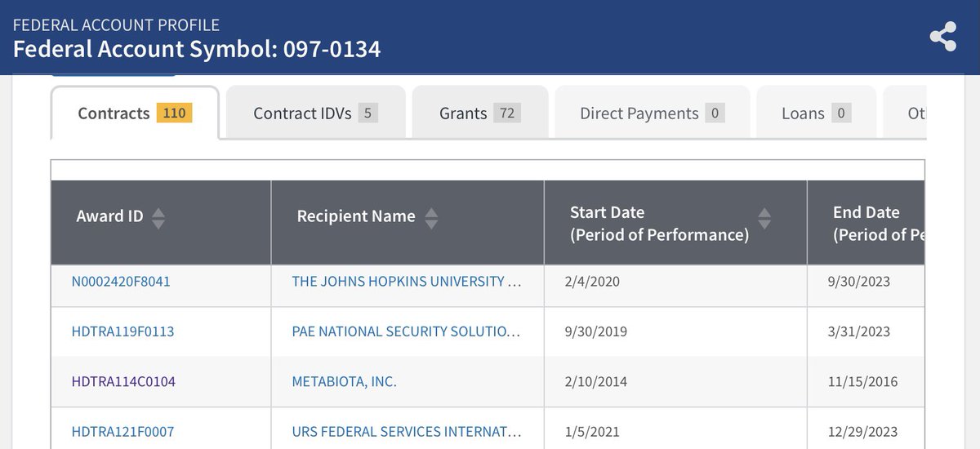Open award HDTRA114C0104
This screenshot has width=980, height=449.
123,381
